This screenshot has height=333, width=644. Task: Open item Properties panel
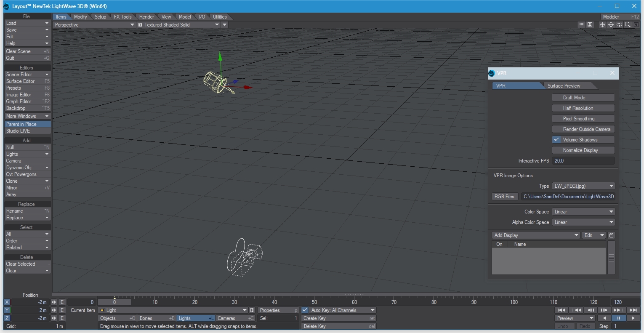(x=278, y=310)
